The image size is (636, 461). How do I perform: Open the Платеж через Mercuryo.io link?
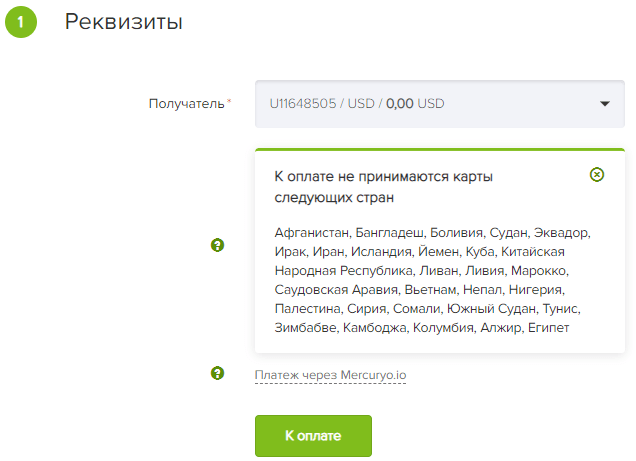point(331,375)
